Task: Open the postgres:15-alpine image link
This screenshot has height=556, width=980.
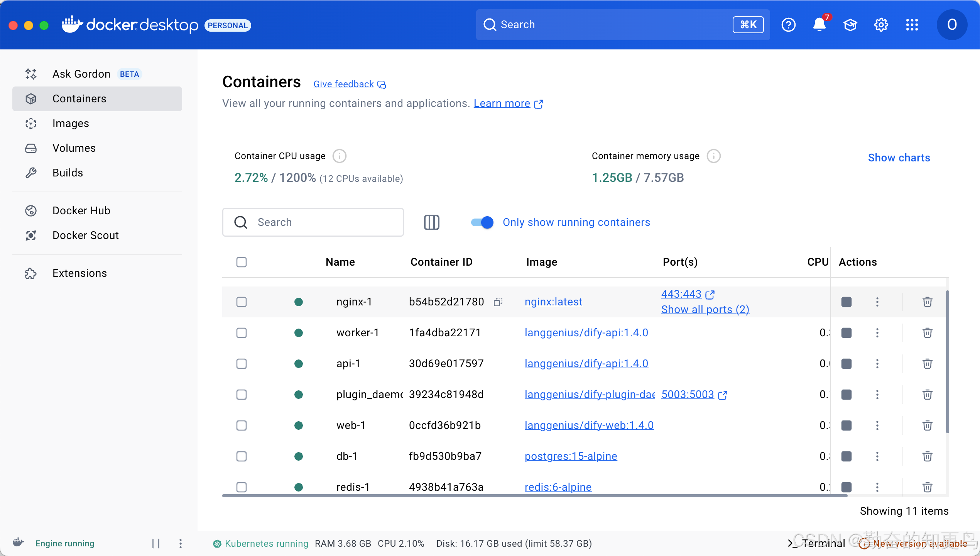Action: click(x=571, y=456)
